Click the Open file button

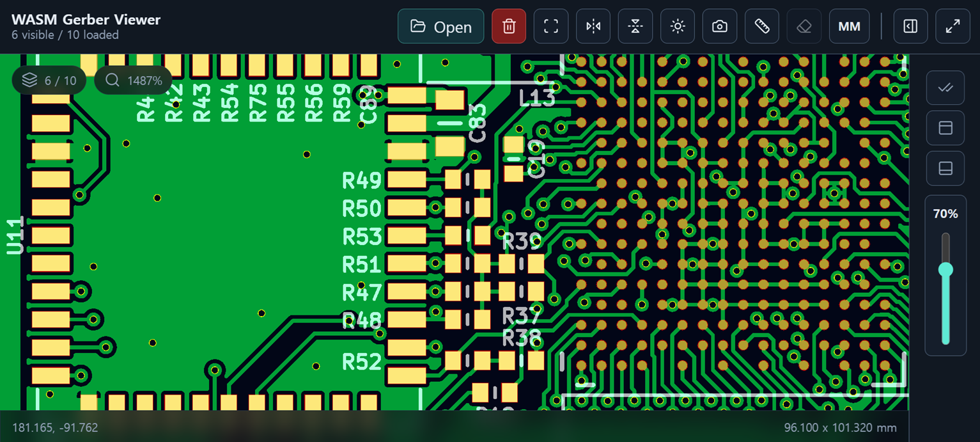[x=440, y=26]
